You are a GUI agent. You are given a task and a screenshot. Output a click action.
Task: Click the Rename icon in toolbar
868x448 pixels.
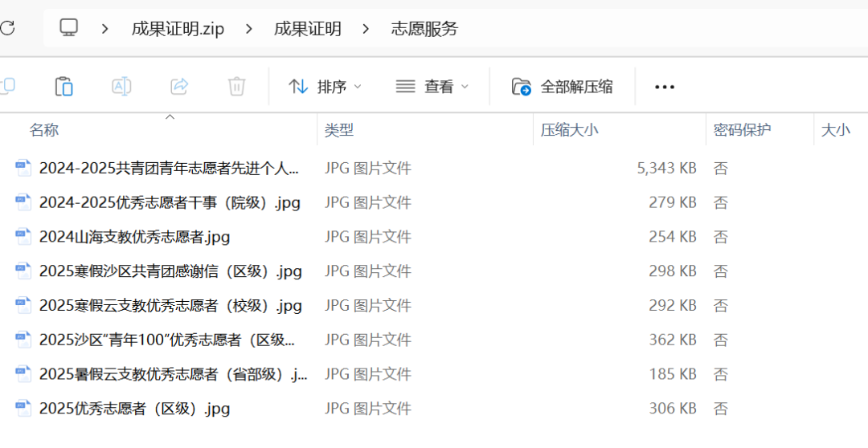click(x=121, y=86)
